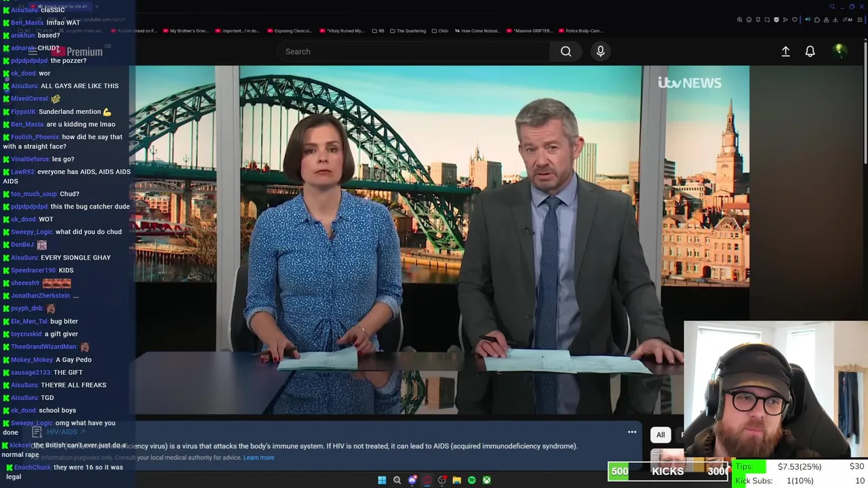
Task: Open Spotify from the taskbar
Action: [472, 480]
